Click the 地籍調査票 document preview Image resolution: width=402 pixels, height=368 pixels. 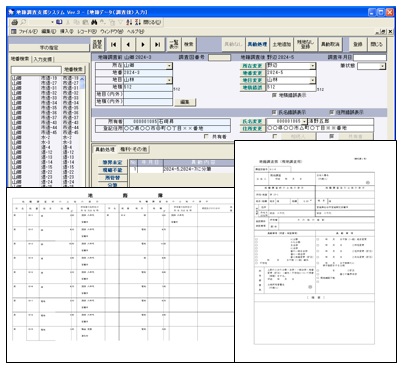pyautogui.click(x=315, y=251)
